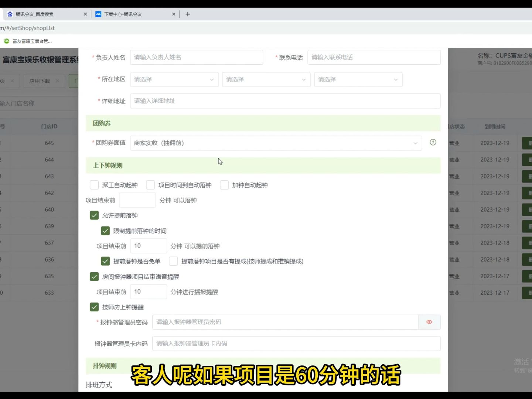Click the Baidu favicon on first tab
This screenshot has width=532, height=399.
click(x=10, y=14)
